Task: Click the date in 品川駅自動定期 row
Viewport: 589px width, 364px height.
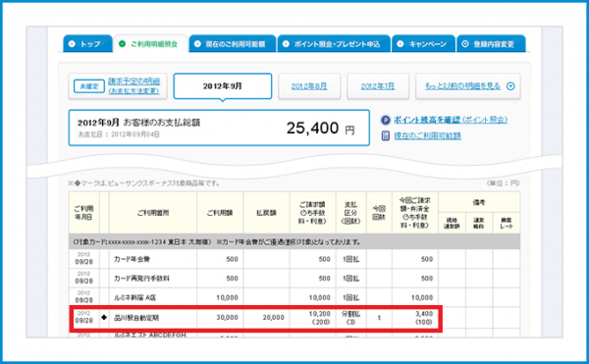Action: 83,317
